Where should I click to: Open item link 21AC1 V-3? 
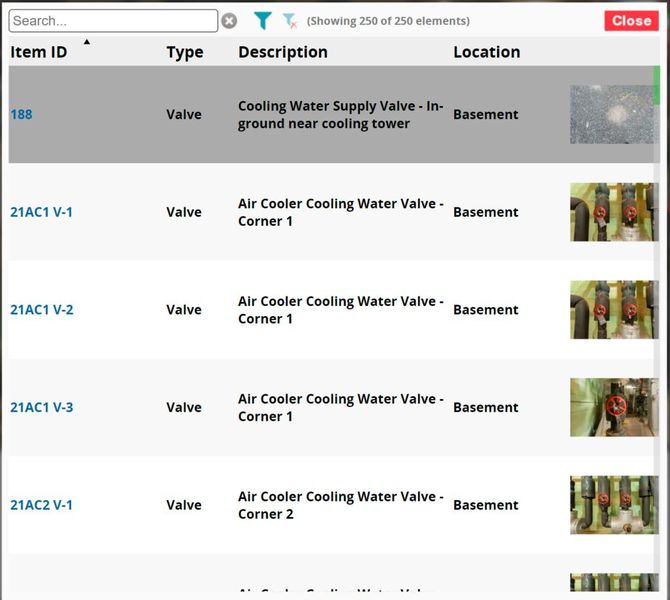click(41, 408)
